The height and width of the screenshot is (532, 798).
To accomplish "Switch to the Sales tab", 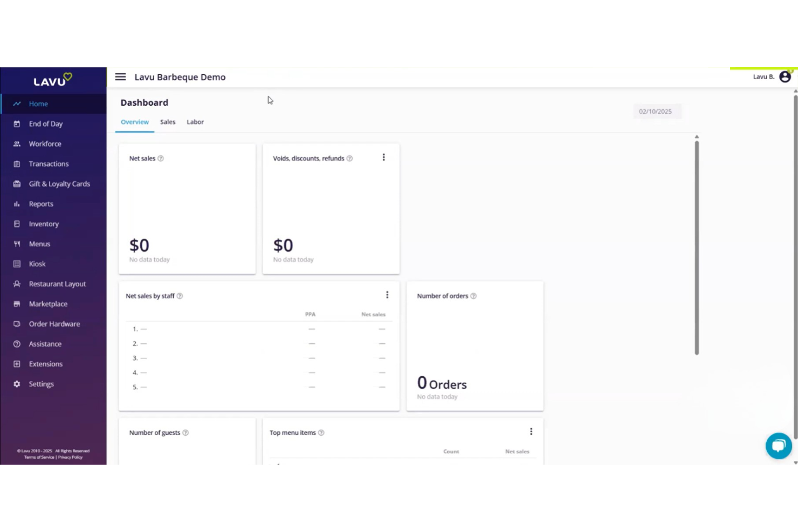I will (167, 122).
